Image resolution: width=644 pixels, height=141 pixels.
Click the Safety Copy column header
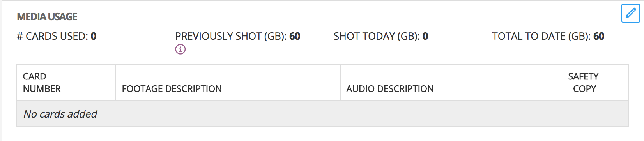click(x=584, y=83)
